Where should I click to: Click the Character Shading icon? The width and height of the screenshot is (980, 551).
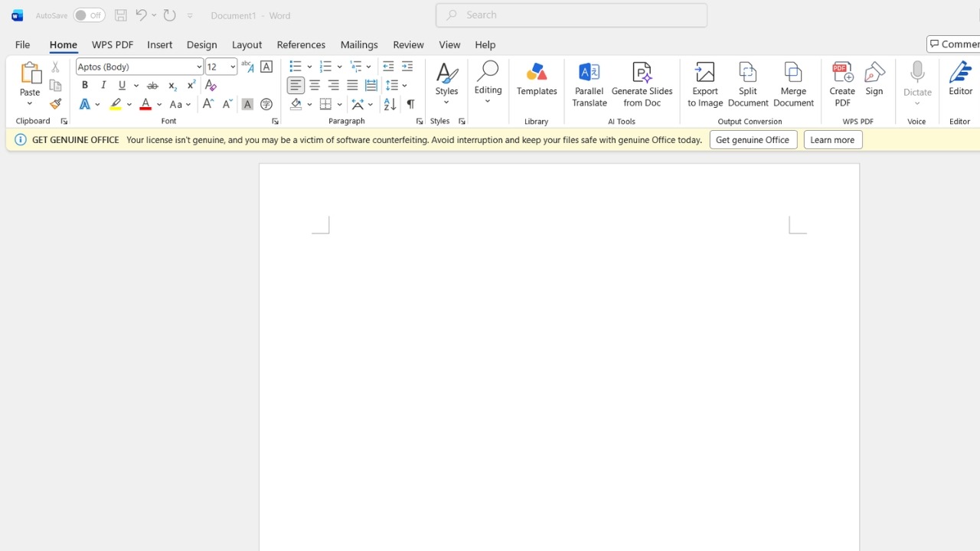(x=247, y=104)
